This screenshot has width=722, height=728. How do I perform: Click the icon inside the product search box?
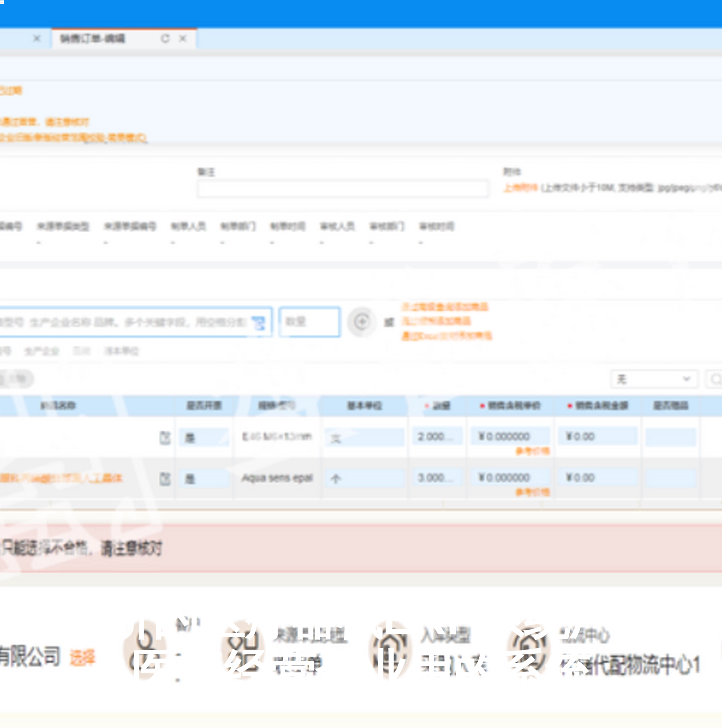click(x=259, y=322)
